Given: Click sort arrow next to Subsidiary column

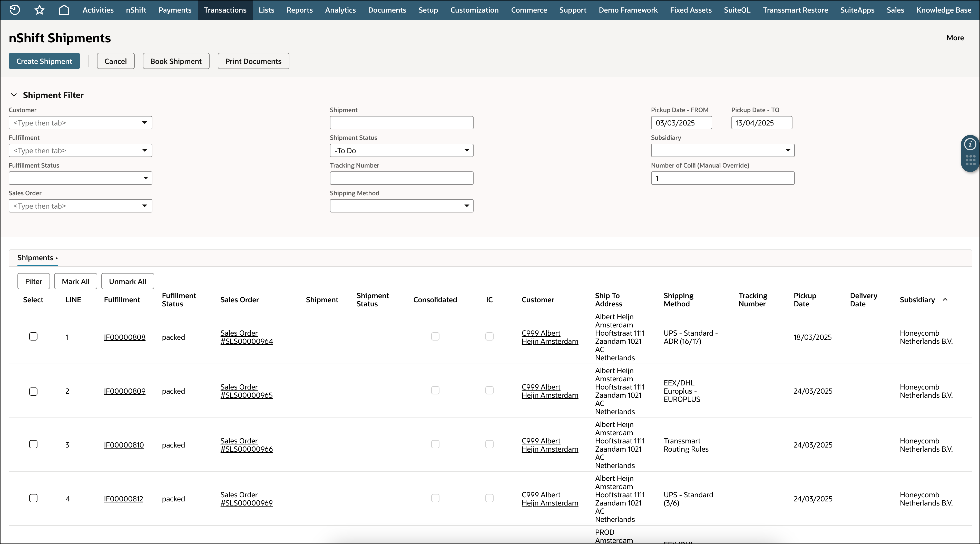Looking at the screenshot, I should click(x=945, y=300).
